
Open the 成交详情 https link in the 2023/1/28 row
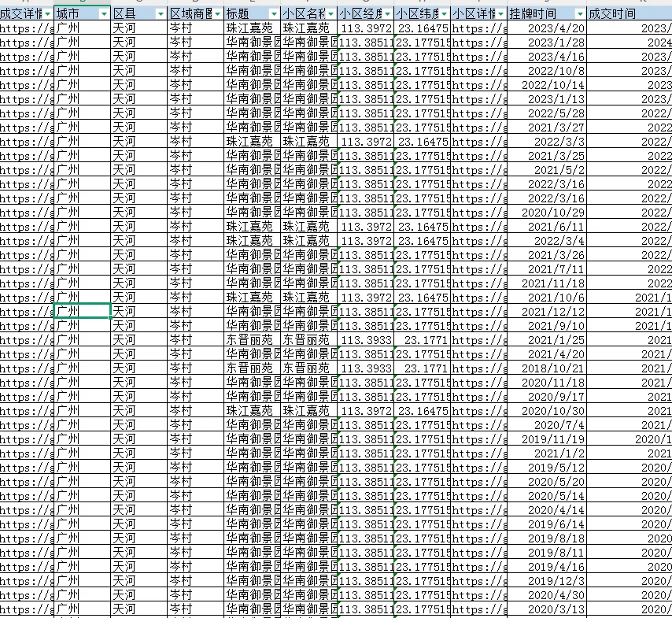coord(27,43)
